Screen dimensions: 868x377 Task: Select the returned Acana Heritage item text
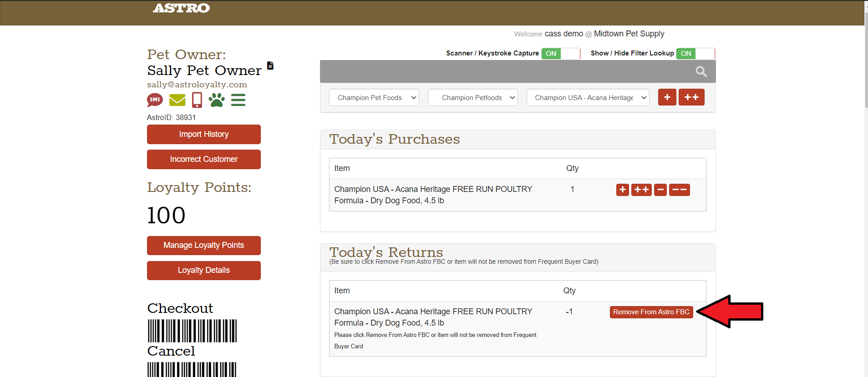433,317
